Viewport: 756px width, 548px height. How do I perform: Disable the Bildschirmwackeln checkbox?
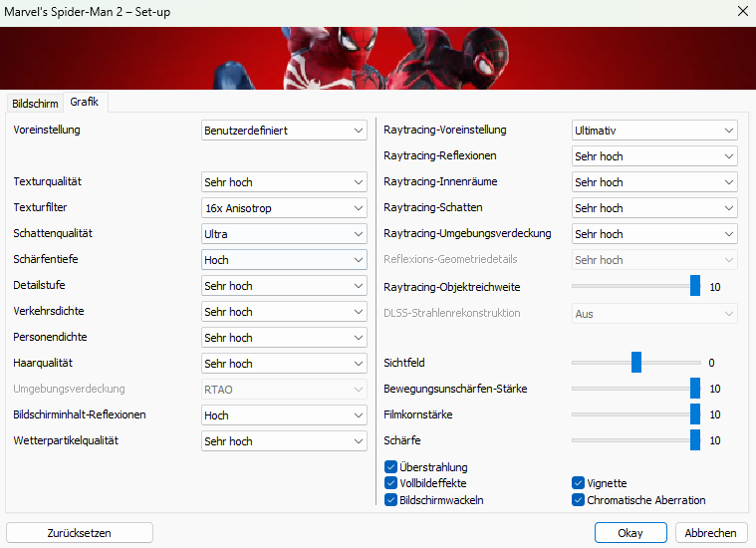click(x=390, y=500)
